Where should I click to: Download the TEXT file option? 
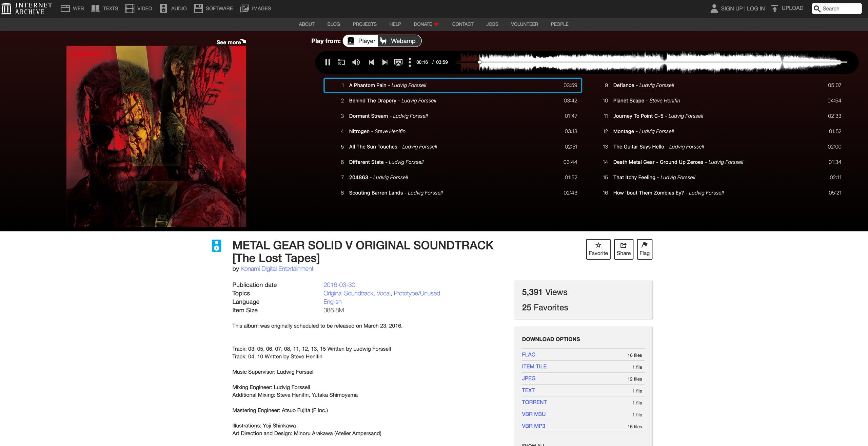(x=528, y=390)
